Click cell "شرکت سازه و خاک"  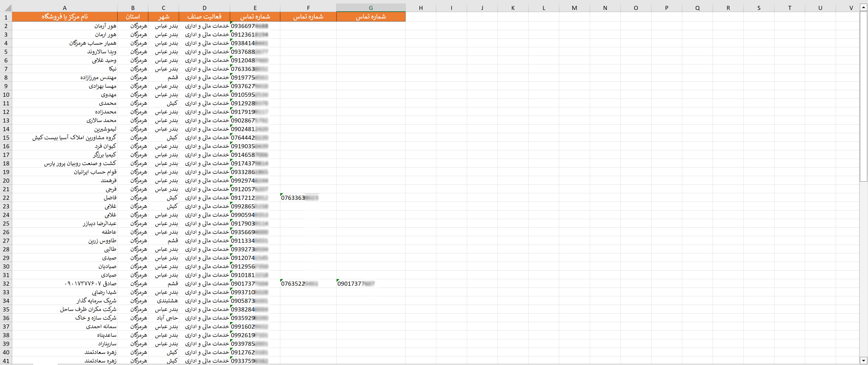pos(65,318)
